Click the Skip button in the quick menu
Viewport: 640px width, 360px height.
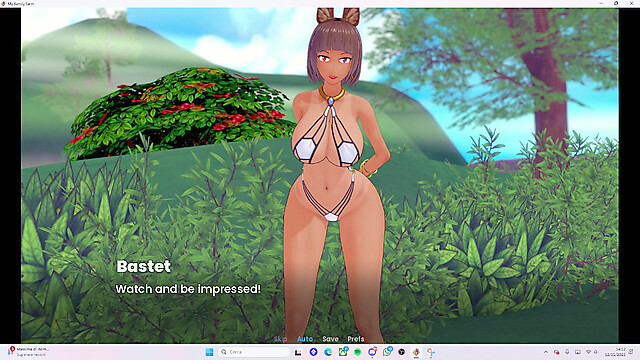(280, 339)
